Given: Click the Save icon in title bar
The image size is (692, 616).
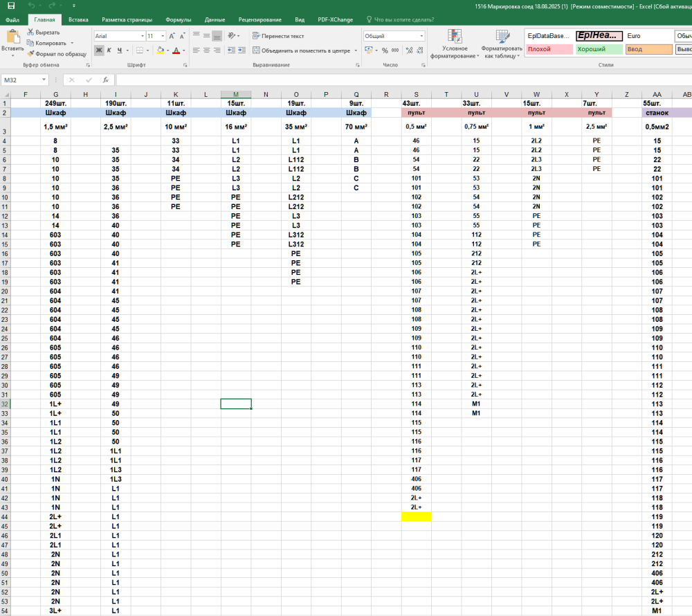Looking at the screenshot, I should click(x=11, y=6).
